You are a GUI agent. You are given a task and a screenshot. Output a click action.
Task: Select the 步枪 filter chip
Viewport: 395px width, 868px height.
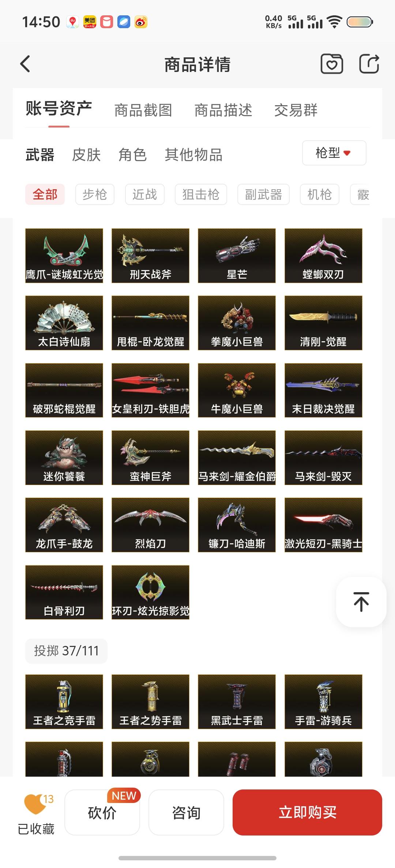95,194
